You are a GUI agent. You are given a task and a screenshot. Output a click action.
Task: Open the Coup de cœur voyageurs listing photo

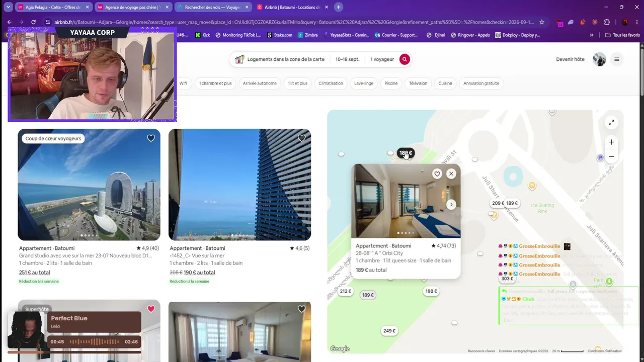click(x=89, y=185)
